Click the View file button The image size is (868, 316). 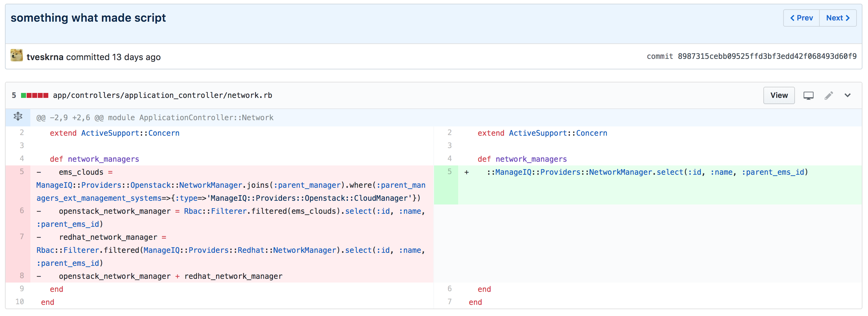click(x=779, y=95)
